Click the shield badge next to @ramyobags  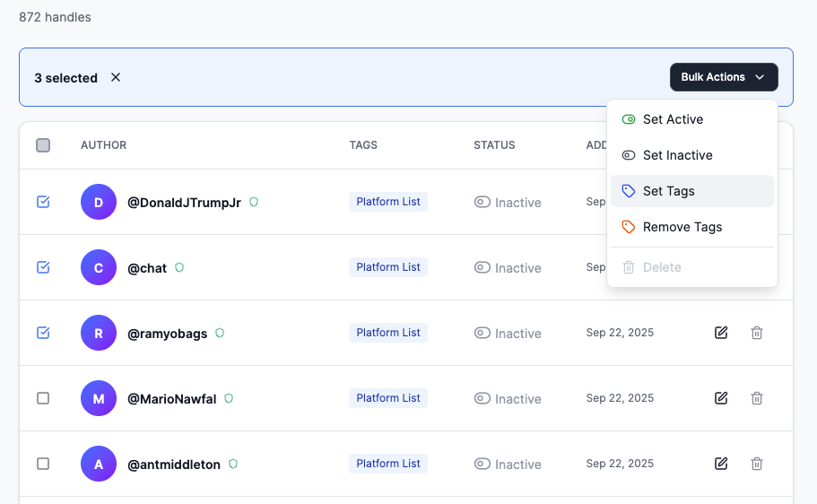pyautogui.click(x=220, y=333)
